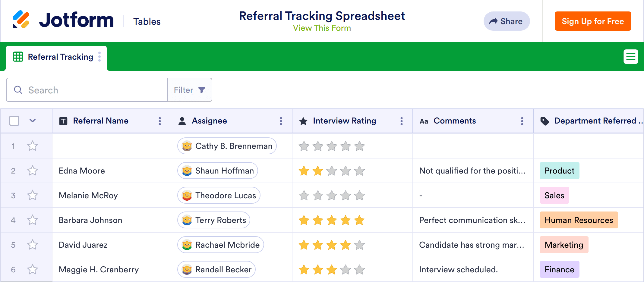Open the View This Form link
This screenshot has height=282, width=644.
(x=322, y=28)
